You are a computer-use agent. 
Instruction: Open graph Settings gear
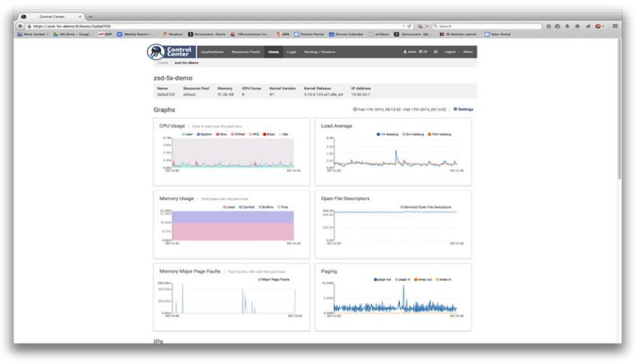[456, 109]
